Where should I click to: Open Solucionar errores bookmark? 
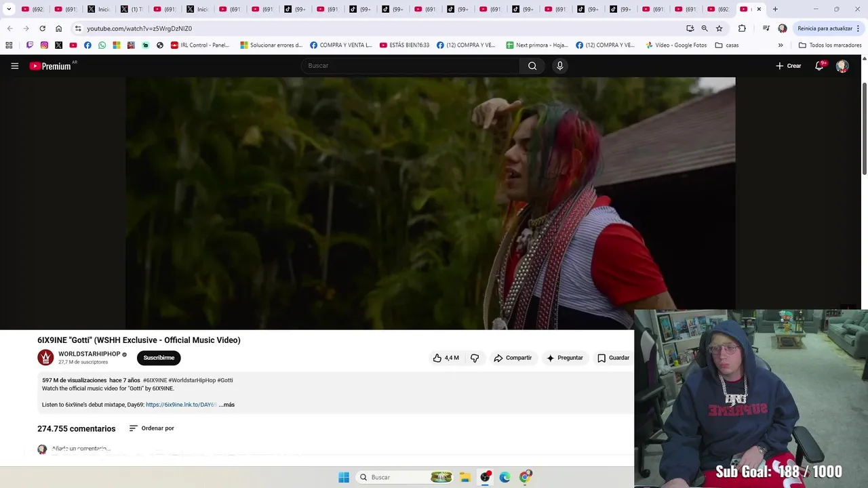tap(271, 45)
